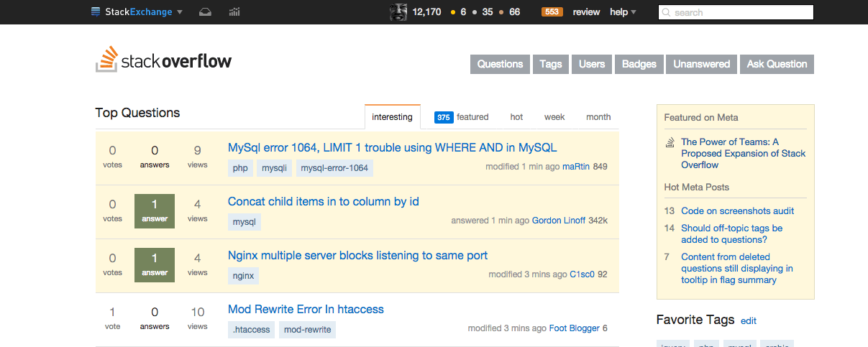Open user maRtin's profile
The width and height of the screenshot is (868, 347).
[576, 167]
